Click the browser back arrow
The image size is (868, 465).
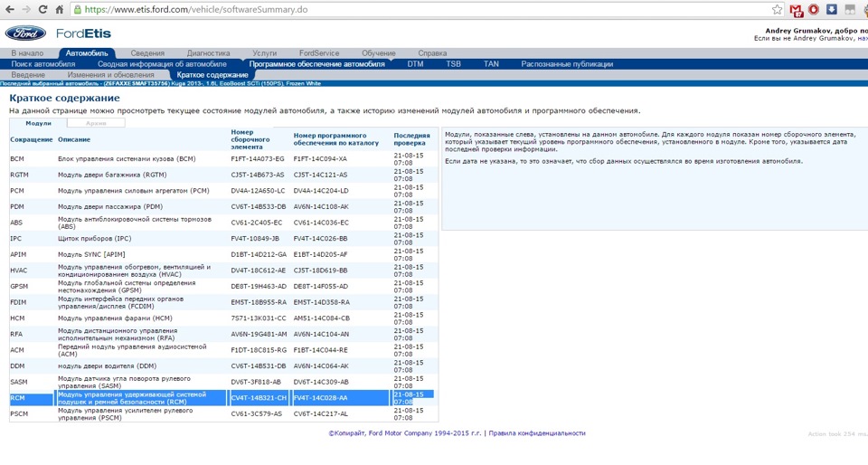pyautogui.click(x=9, y=9)
